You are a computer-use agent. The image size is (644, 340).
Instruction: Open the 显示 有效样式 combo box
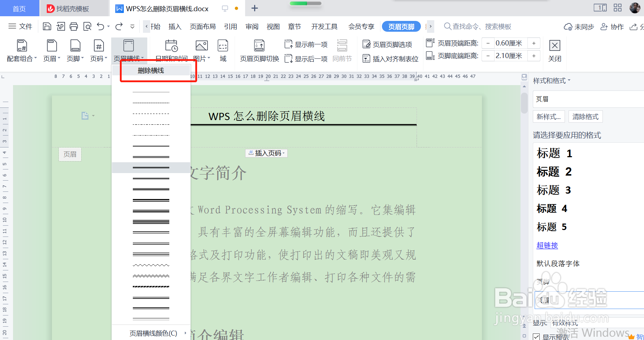pyautogui.click(x=597, y=323)
